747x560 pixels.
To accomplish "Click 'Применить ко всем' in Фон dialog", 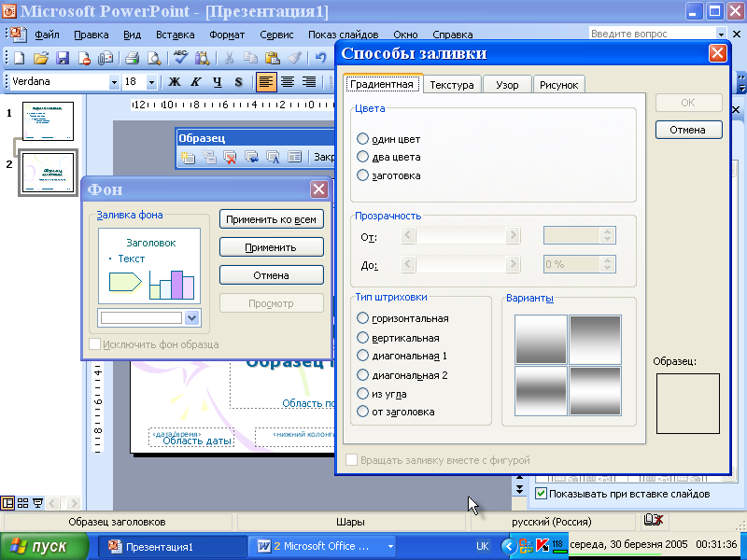I will click(271, 219).
